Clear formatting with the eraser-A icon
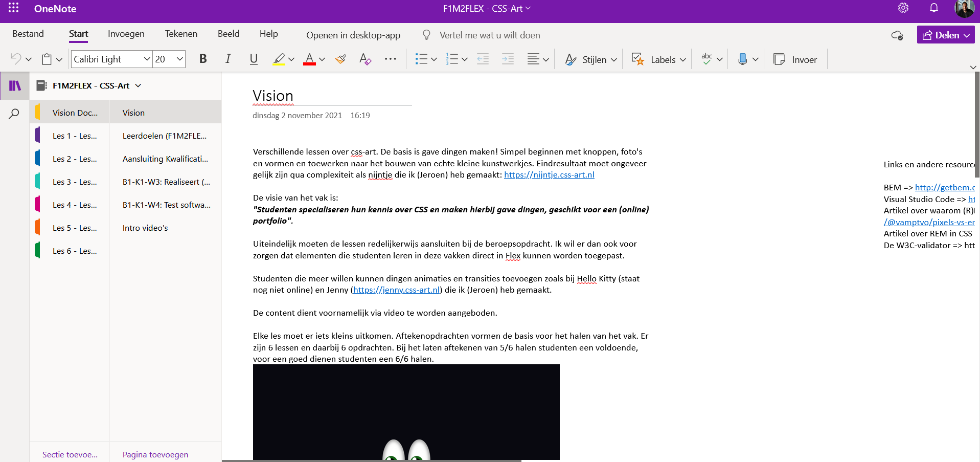 click(x=365, y=59)
